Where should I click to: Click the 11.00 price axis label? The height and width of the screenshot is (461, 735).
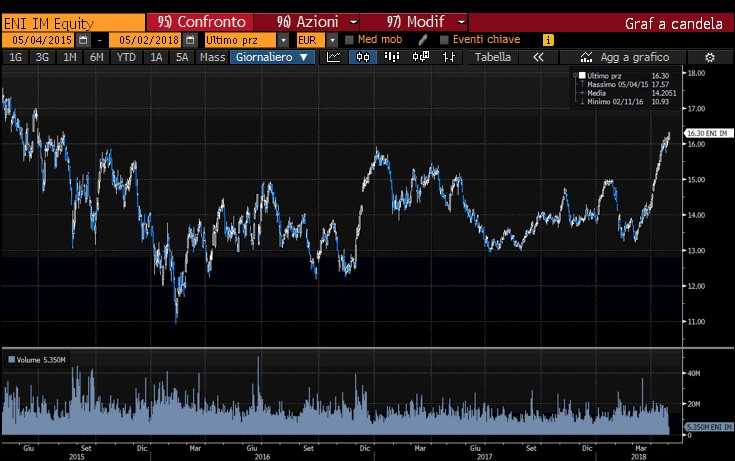coord(696,322)
